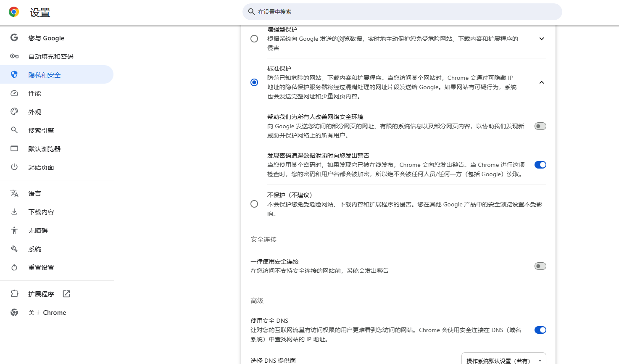Click the 高级 section heading
The height and width of the screenshot is (364, 619).
[257, 301]
